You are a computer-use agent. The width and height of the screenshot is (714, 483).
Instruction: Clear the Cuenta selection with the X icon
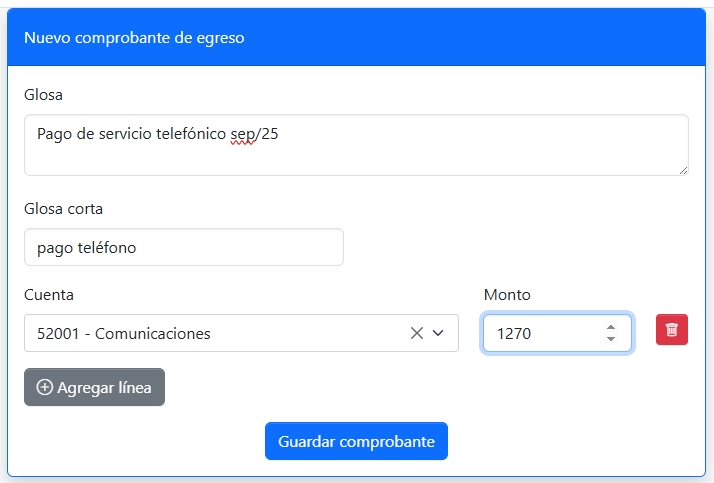click(417, 333)
